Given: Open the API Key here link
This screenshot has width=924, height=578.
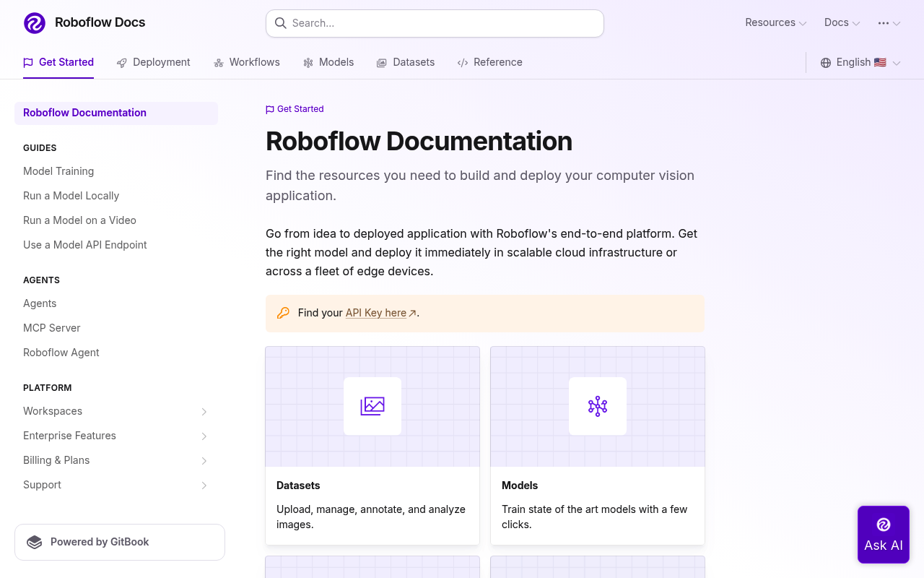Looking at the screenshot, I should click(376, 313).
